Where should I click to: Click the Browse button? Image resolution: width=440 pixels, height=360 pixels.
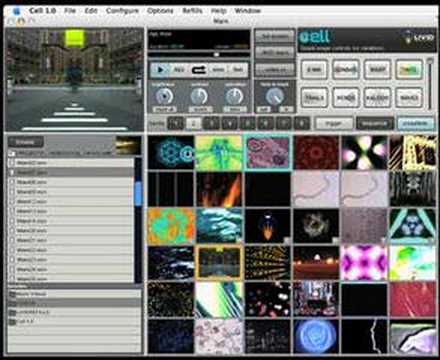25,142
